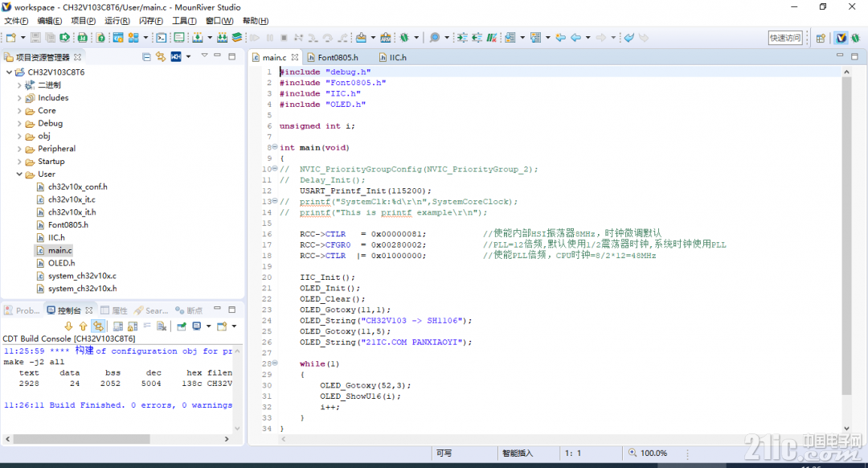Click the shift-left indent toolbar icon
Screen dimensions: 868x468
pyautogui.click(x=477, y=38)
